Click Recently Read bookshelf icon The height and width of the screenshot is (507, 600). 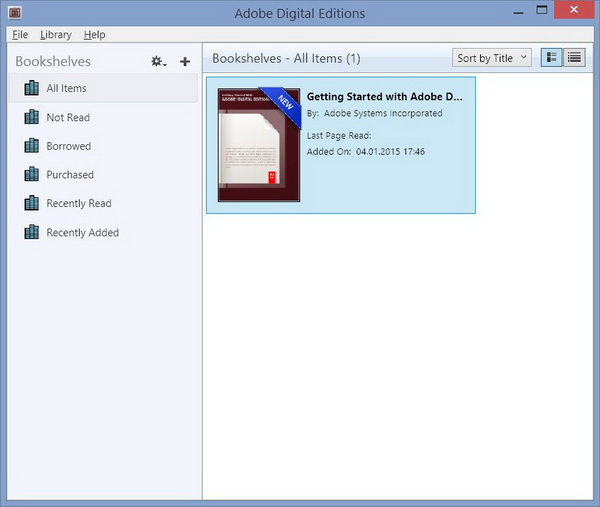tap(31, 203)
